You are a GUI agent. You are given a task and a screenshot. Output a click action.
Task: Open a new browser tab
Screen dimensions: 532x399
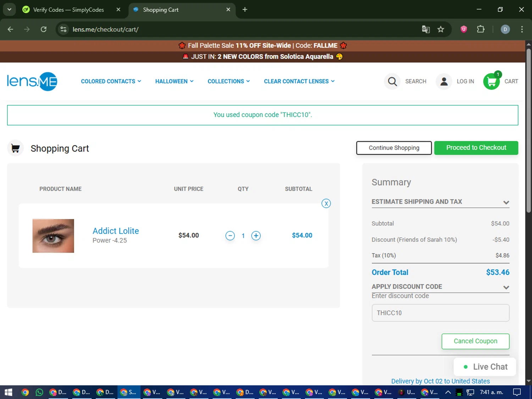pos(245,10)
